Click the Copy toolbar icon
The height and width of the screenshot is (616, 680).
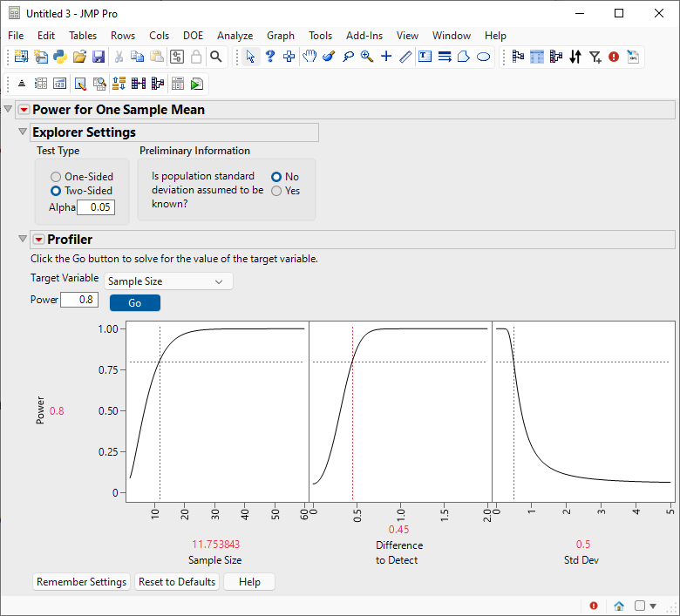coord(138,57)
